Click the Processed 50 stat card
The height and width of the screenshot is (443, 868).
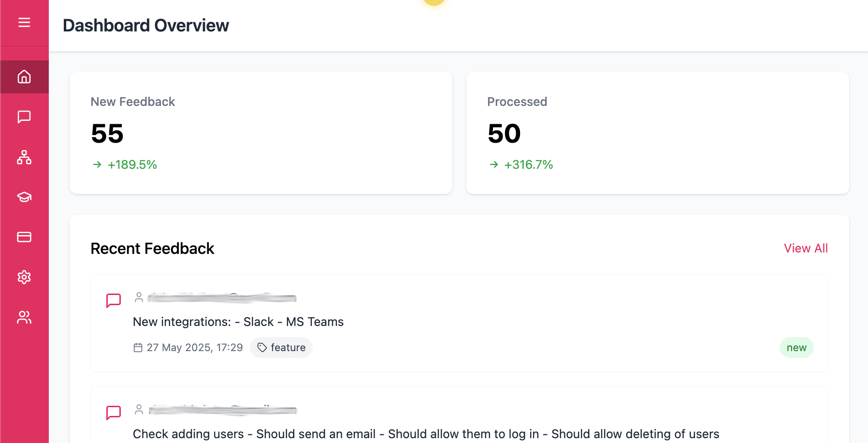658,133
